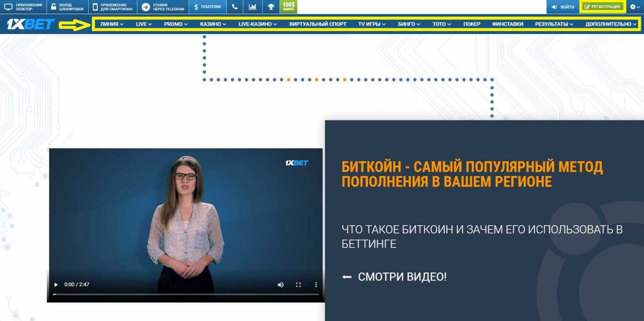Click the РЕГИСТРАЦИЯ button
The width and height of the screenshot is (644, 321).
(602, 7)
